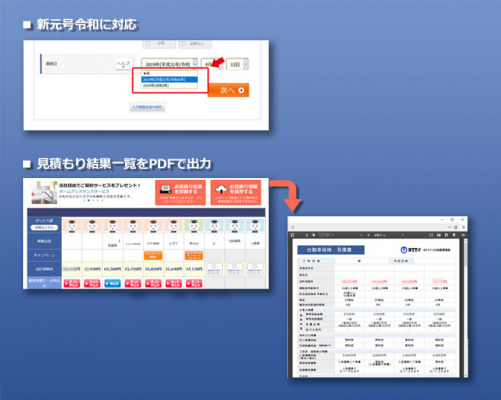This screenshot has height=400, width=501.
Task: Tick the second checkbox above the date row
Action: coord(184,43)
